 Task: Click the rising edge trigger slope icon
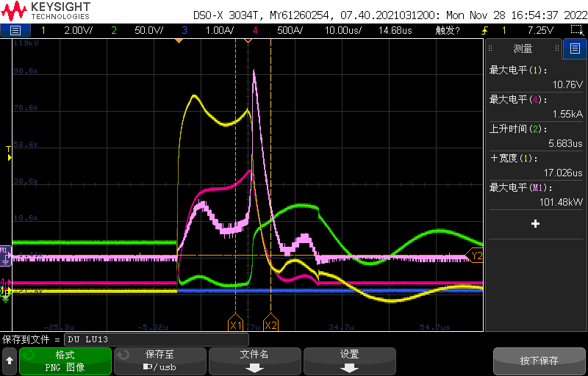485,30
